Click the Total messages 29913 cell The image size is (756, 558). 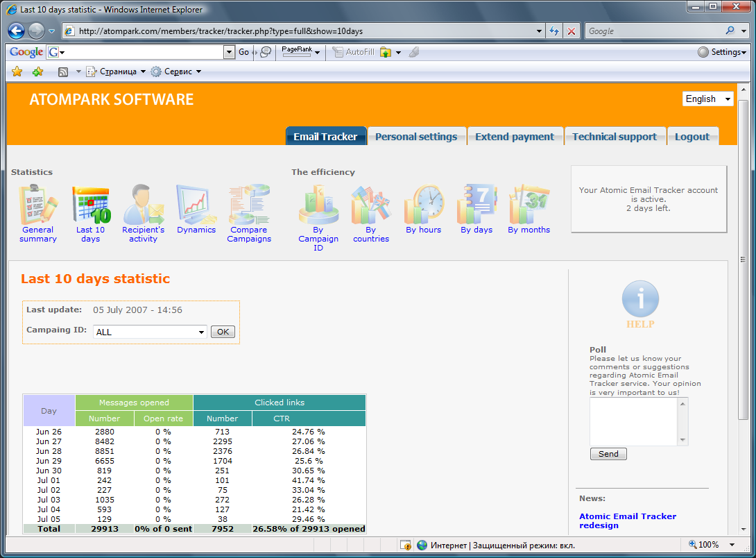(105, 529)
